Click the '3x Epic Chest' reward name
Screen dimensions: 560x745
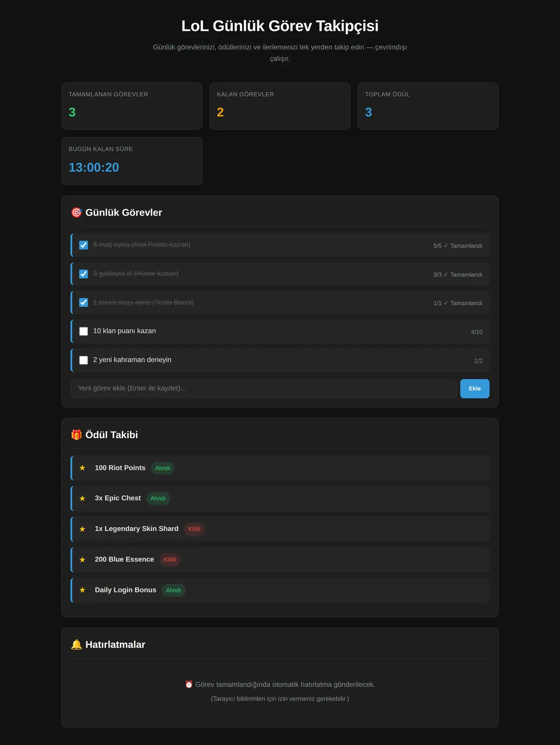(118, 498)
